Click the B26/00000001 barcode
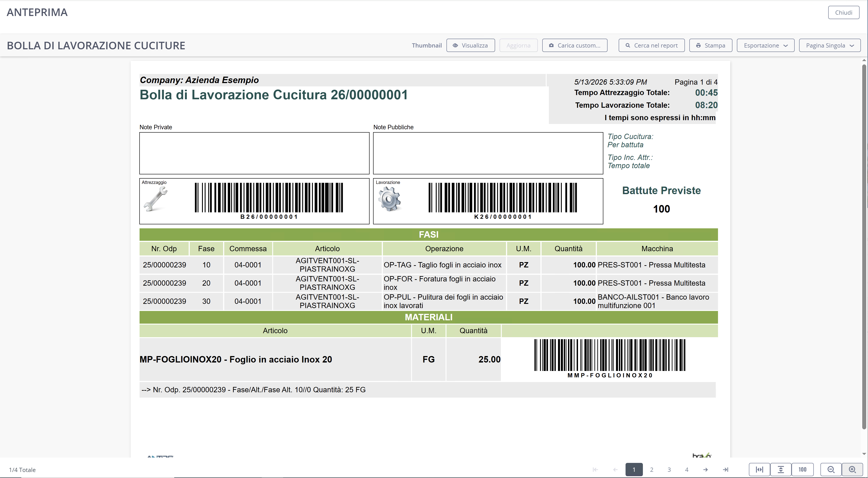Viewport: 868px width, 478px height. coord(269,201)
